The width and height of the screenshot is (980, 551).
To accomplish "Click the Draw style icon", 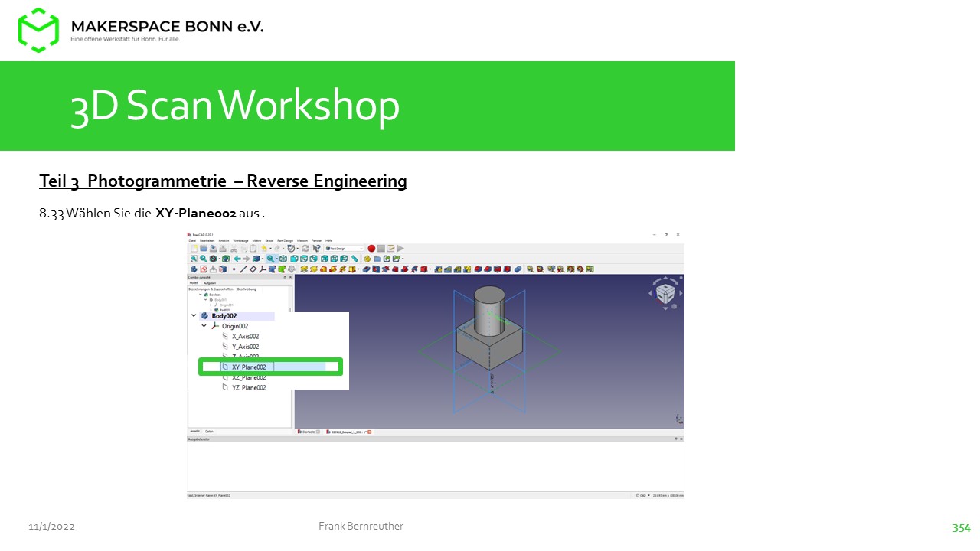I will point(213,259).
